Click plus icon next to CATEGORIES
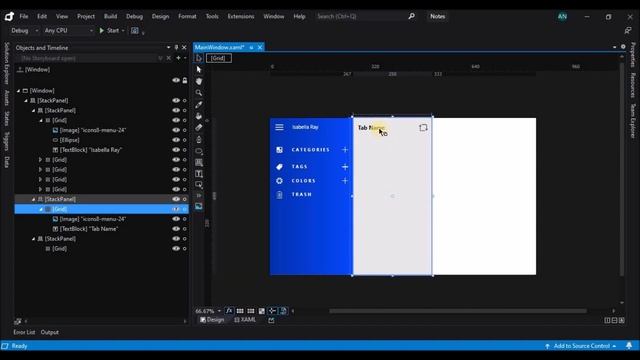The width and height of the screenshot is (640, 360). [345, 150]
